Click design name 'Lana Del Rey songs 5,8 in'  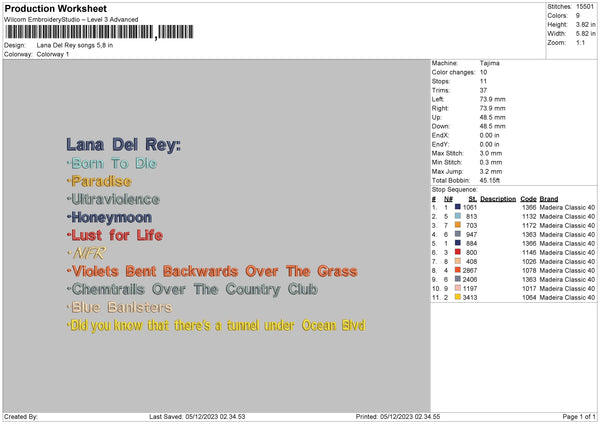pos(75,45)
